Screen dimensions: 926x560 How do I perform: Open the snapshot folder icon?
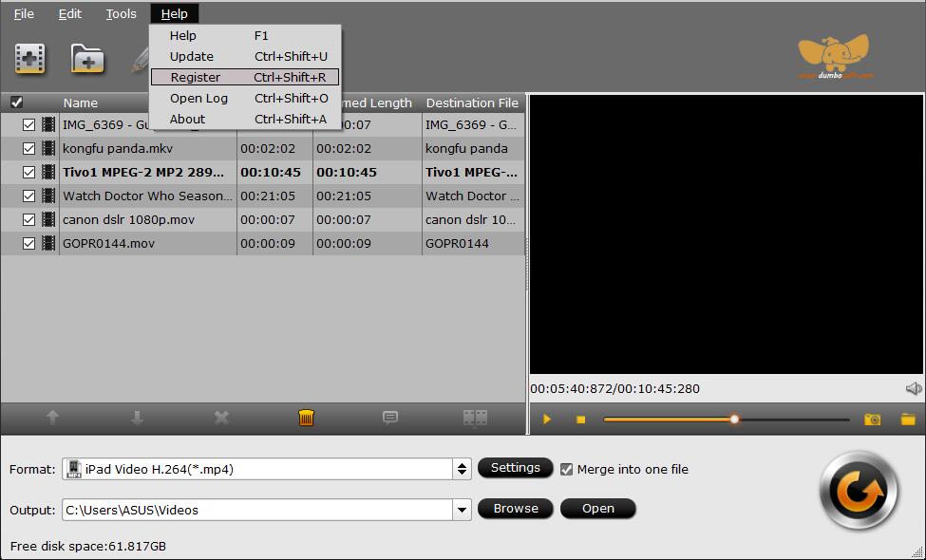[x=908, y=419]
